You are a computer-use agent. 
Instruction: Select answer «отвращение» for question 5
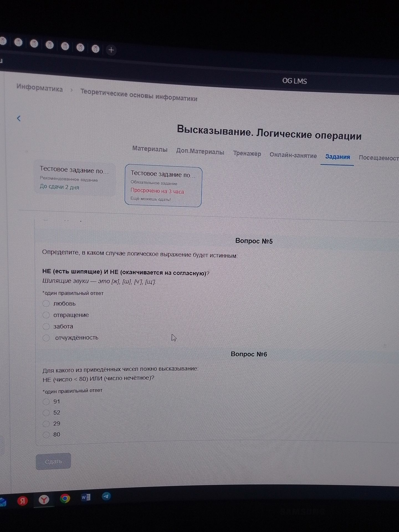tap(46, 315)
